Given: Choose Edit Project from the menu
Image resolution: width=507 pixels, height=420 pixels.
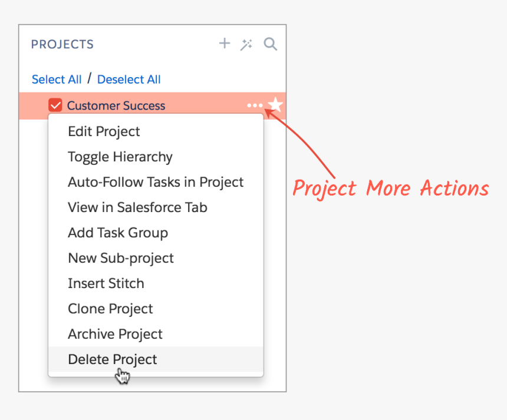Looking at the screenshot, I should coord(104,131).
